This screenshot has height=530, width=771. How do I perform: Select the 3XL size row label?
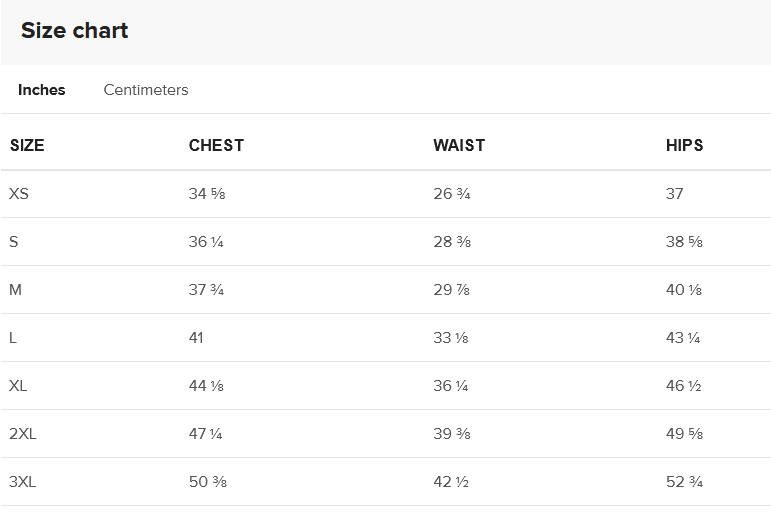click(23, 482)
